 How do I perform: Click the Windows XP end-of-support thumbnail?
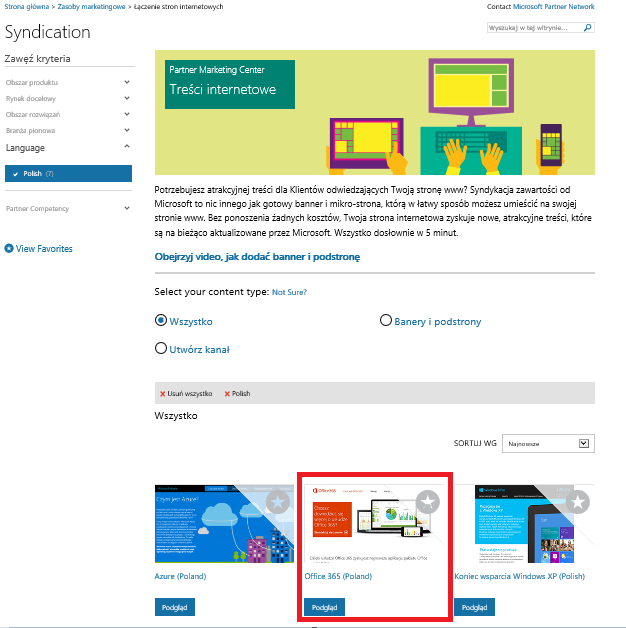pos(524,524)
